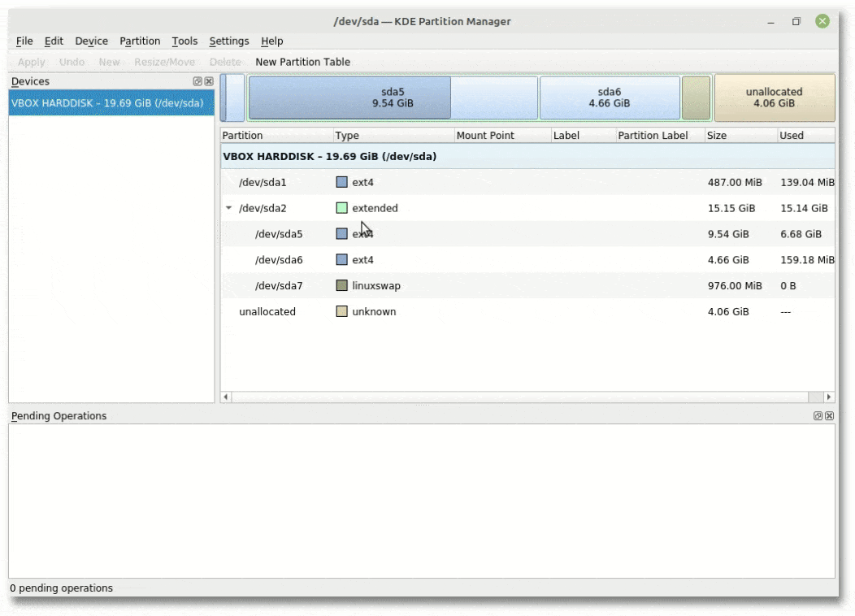
Task: Open the Settings menu
Action: point(229,41)
